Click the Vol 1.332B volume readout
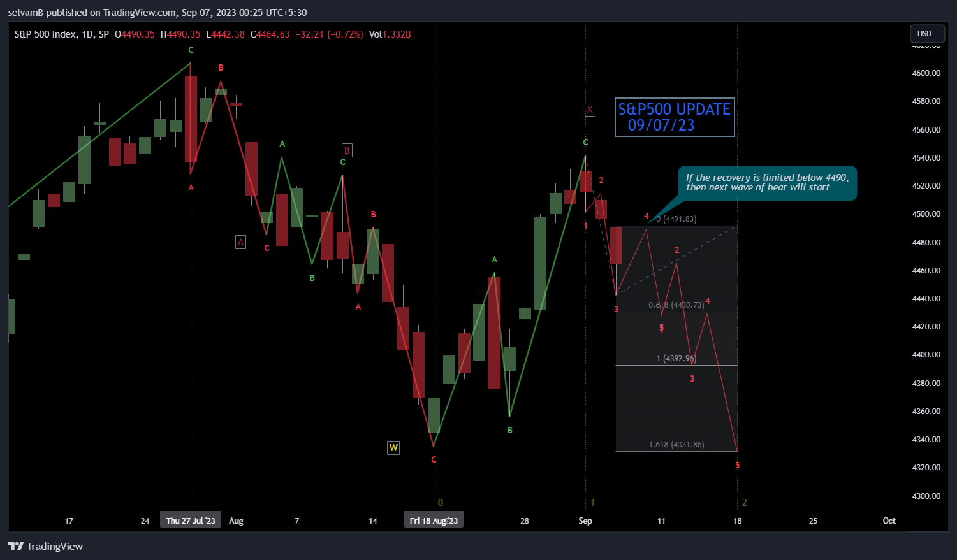 pyautogui.click(x=390, y=34)
